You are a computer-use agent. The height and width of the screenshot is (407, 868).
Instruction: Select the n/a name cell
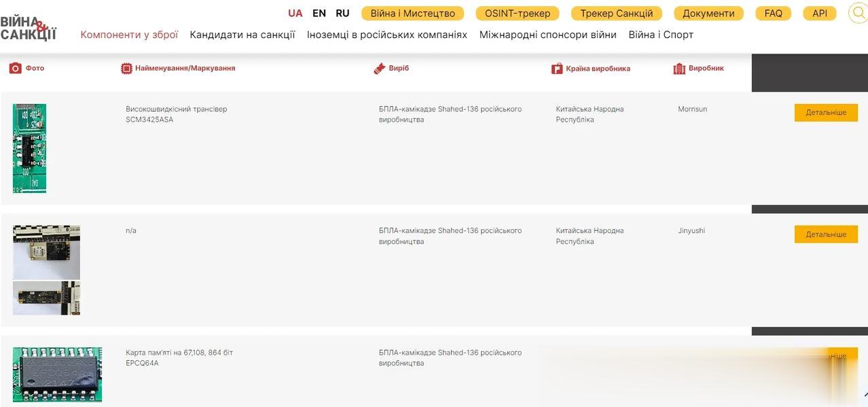131,231
